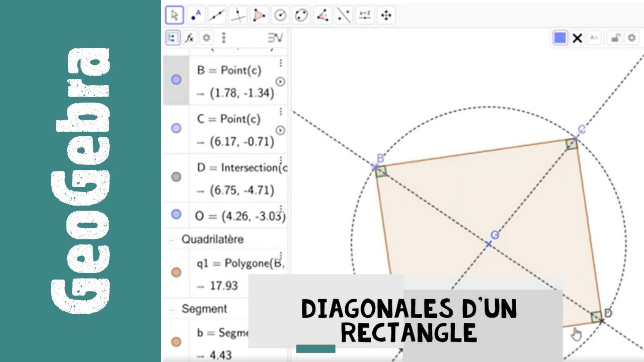This screenshot has height=362, width=644.
Task: Select point C on the canvas
Action: click(x=576, y=138)
